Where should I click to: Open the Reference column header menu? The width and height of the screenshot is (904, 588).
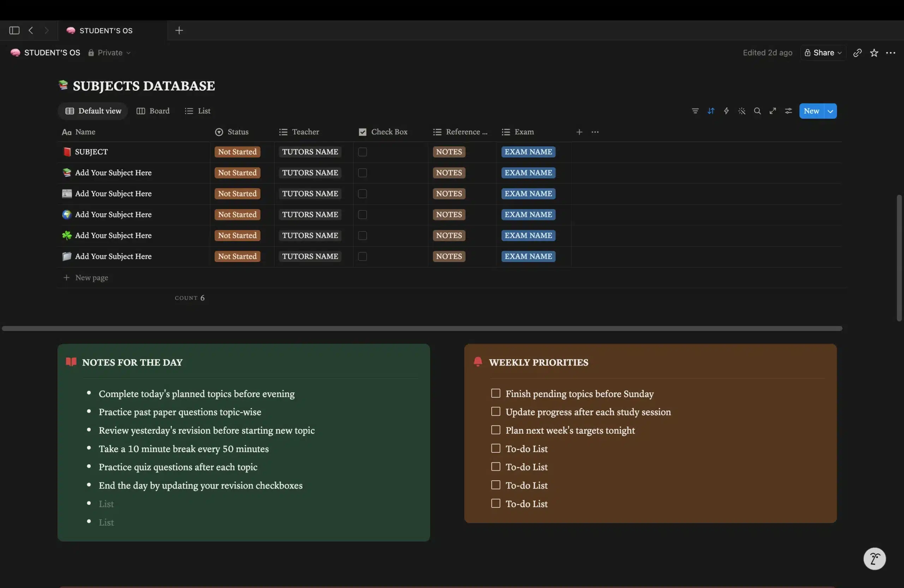[460, 132]
